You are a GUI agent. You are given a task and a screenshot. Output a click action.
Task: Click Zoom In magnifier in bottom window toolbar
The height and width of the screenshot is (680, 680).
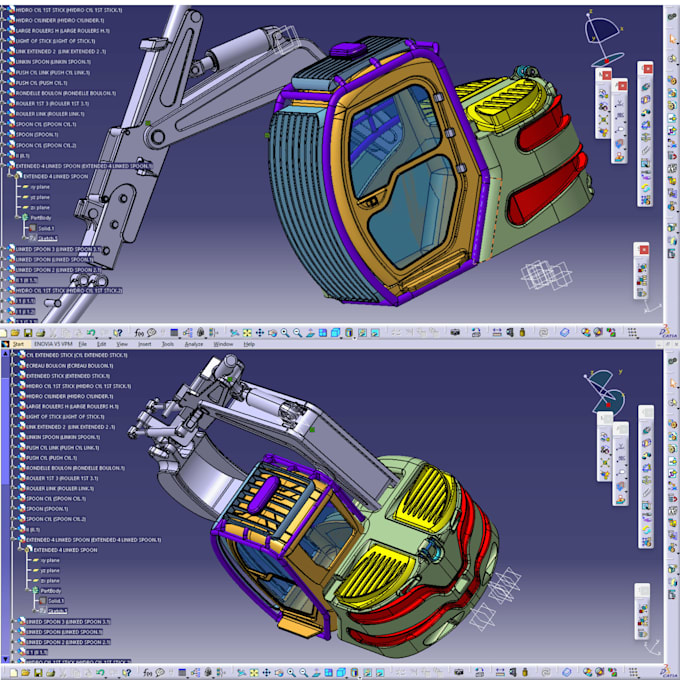pos(291,673)
